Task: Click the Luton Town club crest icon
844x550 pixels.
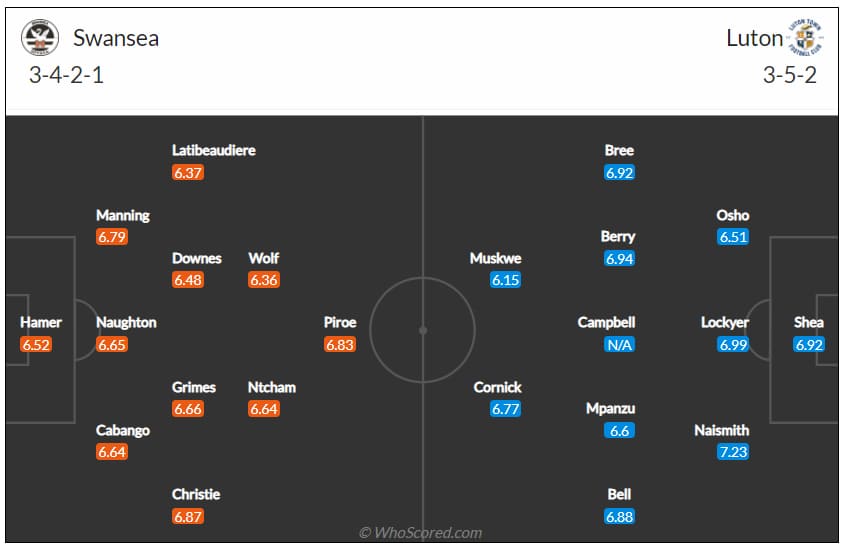Action: point(805,37)
